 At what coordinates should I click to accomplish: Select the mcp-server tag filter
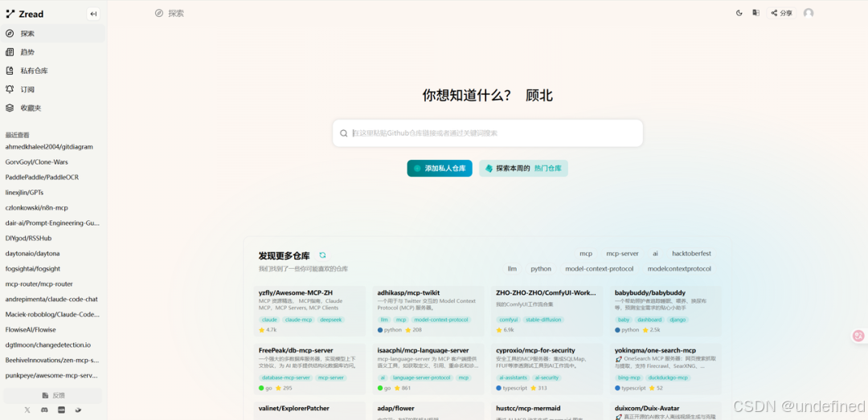point(622,254)
